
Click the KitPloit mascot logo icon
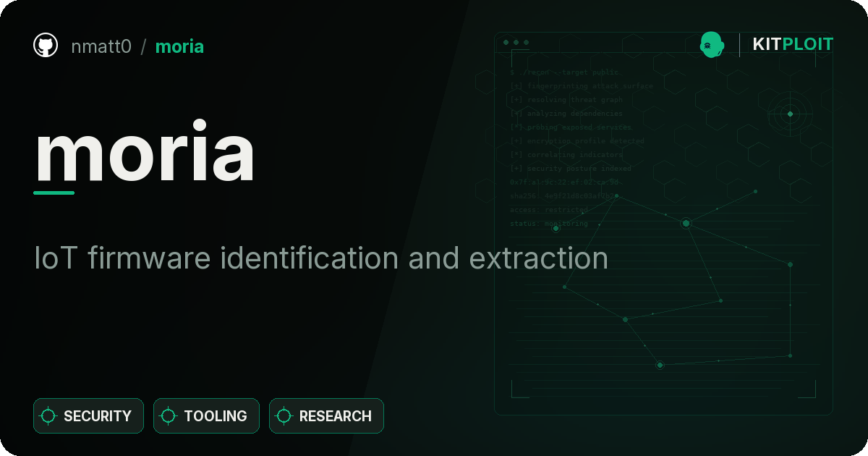(x=712, y=45)
